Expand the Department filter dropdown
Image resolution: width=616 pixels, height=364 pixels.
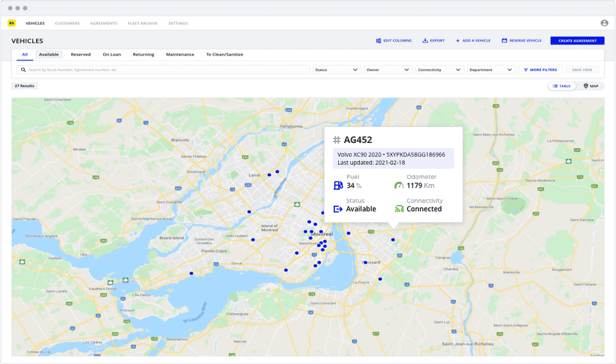[x=491, y=70]
